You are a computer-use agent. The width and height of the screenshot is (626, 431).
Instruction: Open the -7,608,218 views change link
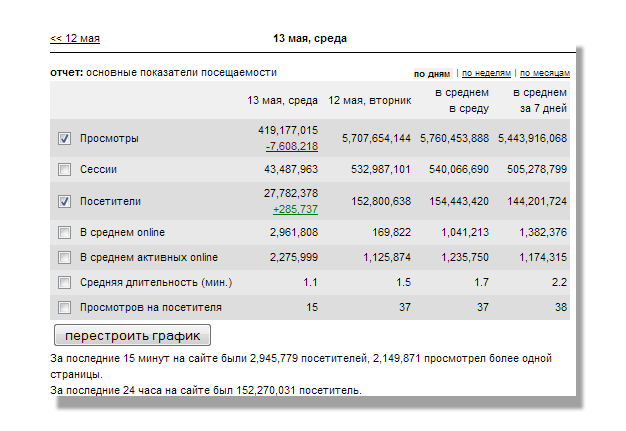click(x=291, y=146)
